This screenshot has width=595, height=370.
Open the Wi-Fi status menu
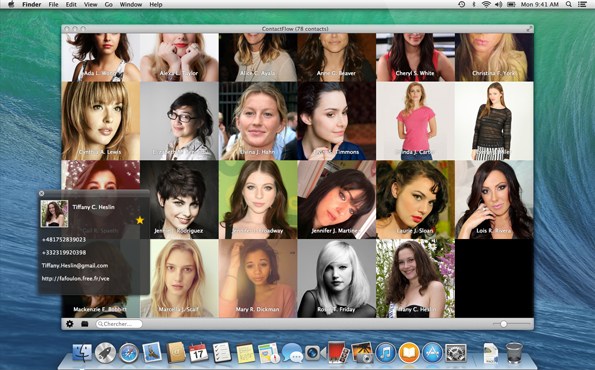coord(486,5)
